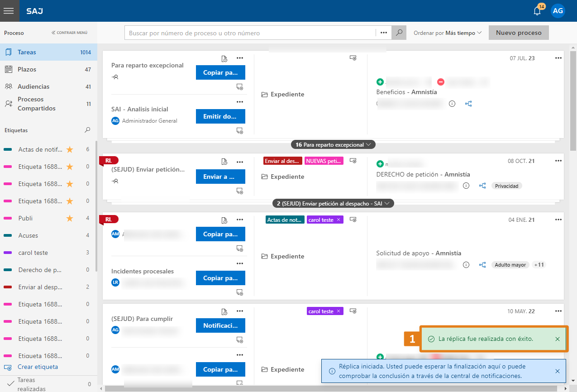Image resolution: width=577 pixels, height=392 pixels.
Task: Open flow diagram icon for DERECHO de petición
Action: 482,186
